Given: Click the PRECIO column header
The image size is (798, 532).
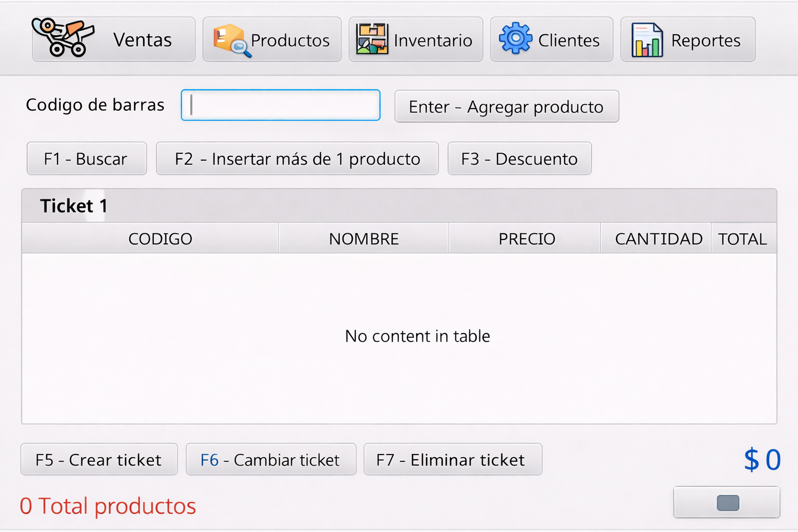Looking at the screenshot, I should point(526,238).
